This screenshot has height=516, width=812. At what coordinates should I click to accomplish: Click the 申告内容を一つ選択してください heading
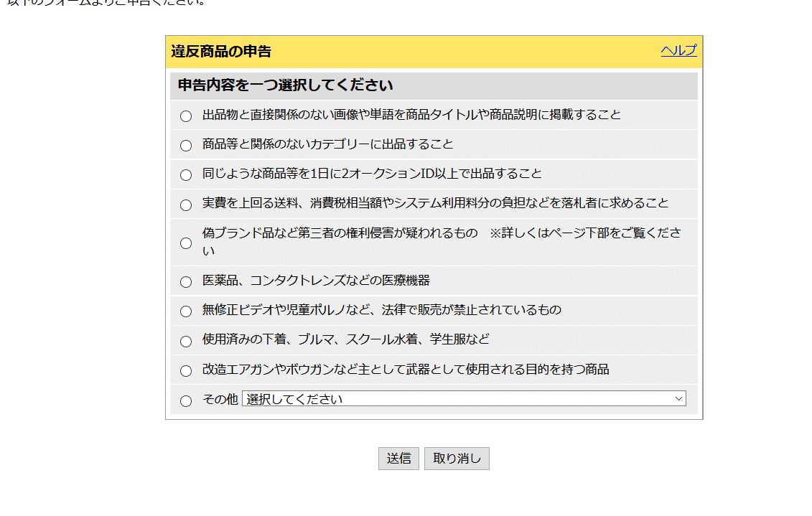click(x=285, y=85)
